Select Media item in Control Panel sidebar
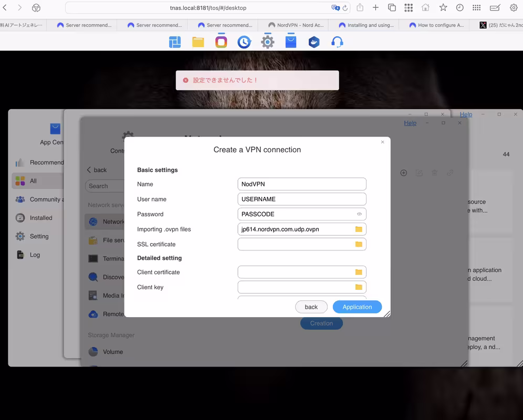 pyautogui.click(x=104, y=296)
